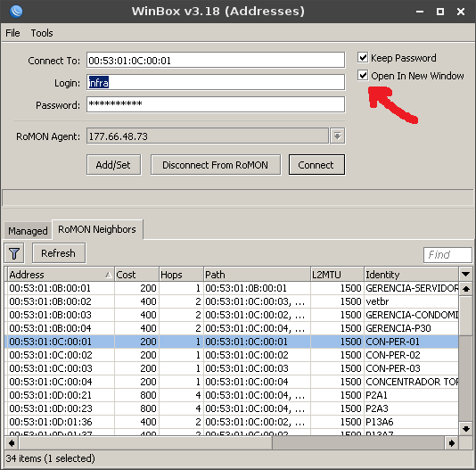
Task: Switch to the Managed tab
Action: tap(28, 231)
